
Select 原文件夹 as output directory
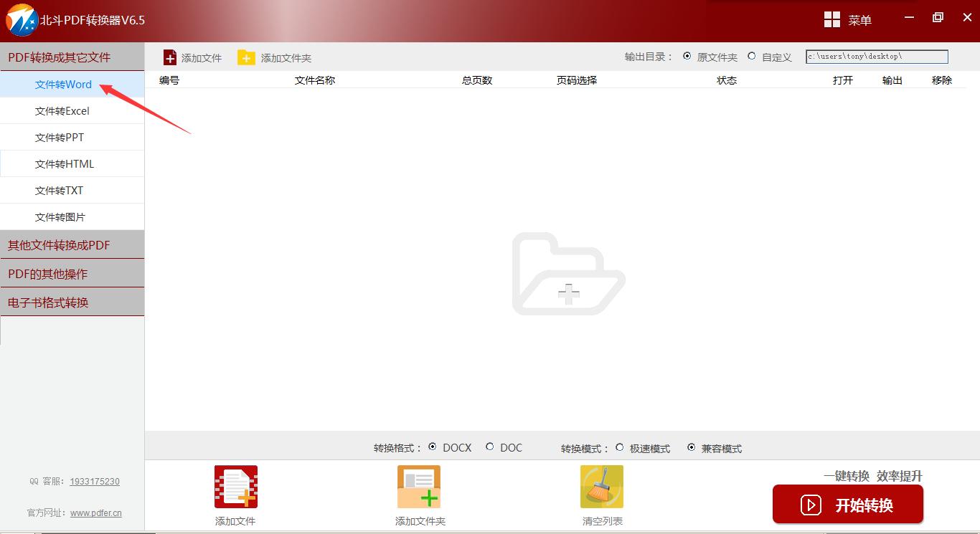687,57
